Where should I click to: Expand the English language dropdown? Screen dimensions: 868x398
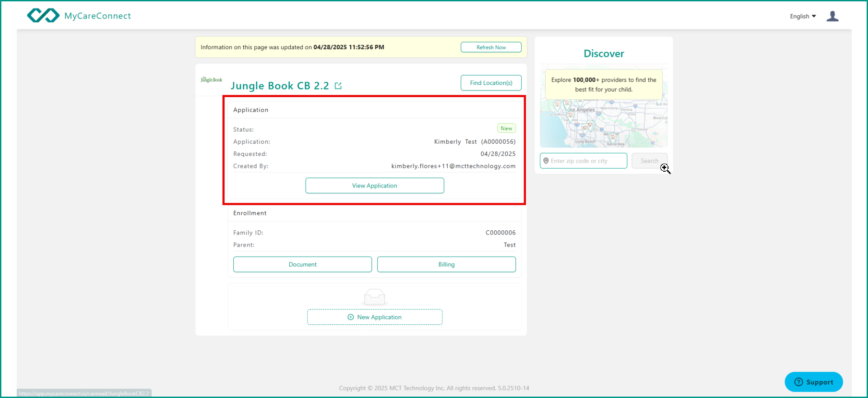pyautogui.click(x=803, y=16)
